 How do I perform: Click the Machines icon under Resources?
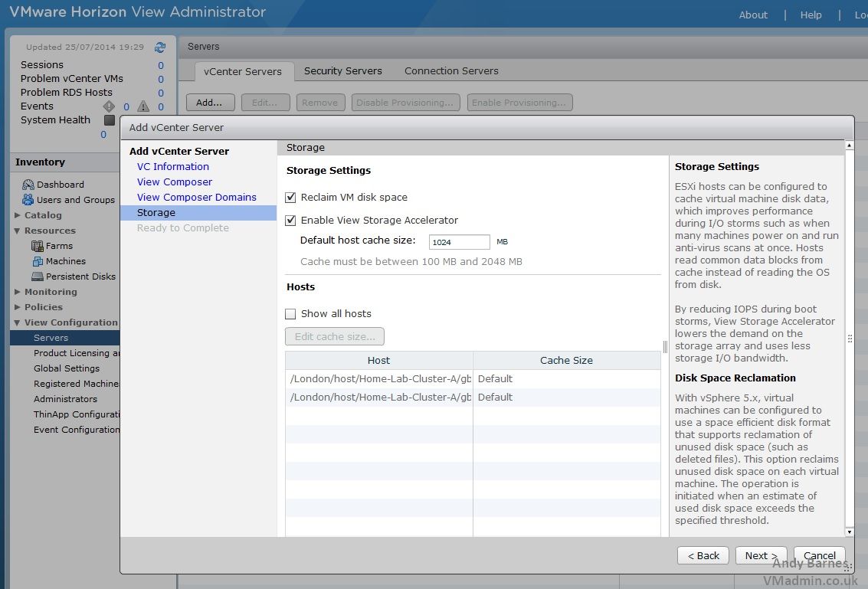[38, 261]
